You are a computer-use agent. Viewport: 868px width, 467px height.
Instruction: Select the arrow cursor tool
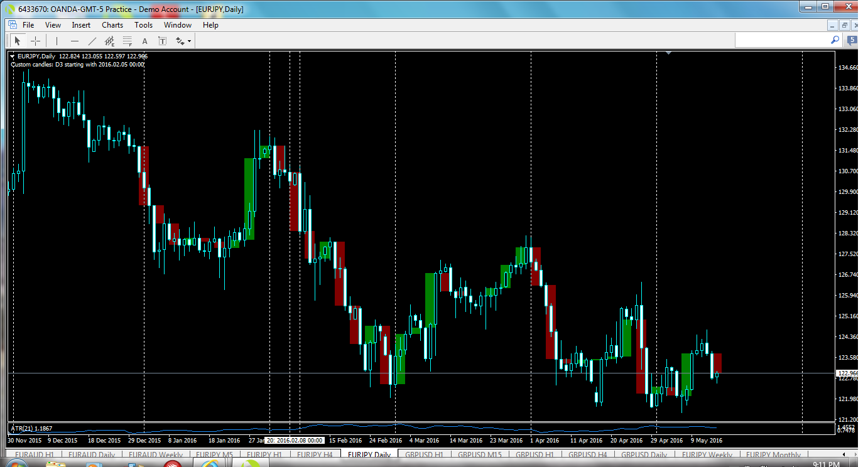pos(18,41)
